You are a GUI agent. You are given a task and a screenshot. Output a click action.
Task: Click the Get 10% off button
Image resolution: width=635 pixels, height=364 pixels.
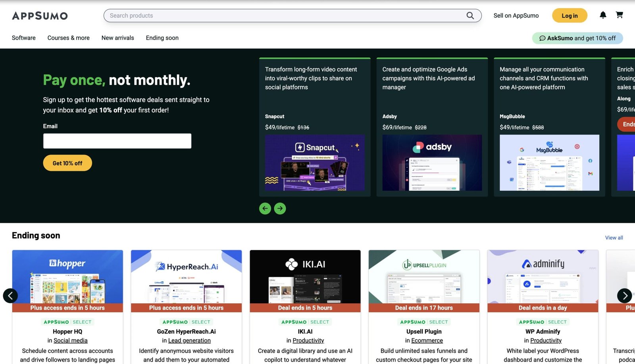(x=67, y=163)
